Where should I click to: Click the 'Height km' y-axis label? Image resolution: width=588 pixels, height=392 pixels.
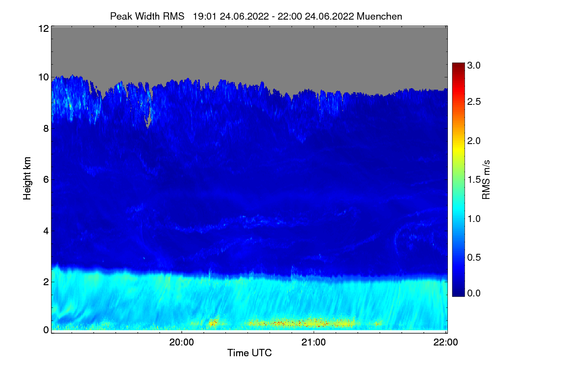tap(27, 178)
